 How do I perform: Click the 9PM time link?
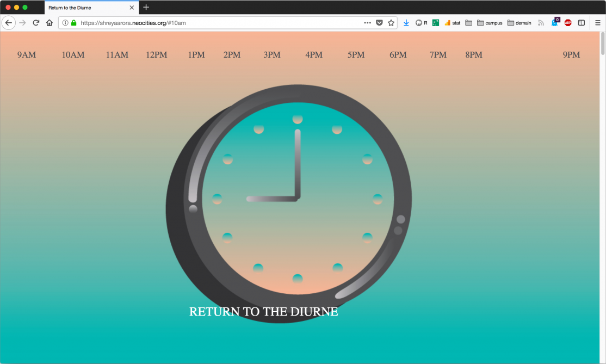pos(571,55)
